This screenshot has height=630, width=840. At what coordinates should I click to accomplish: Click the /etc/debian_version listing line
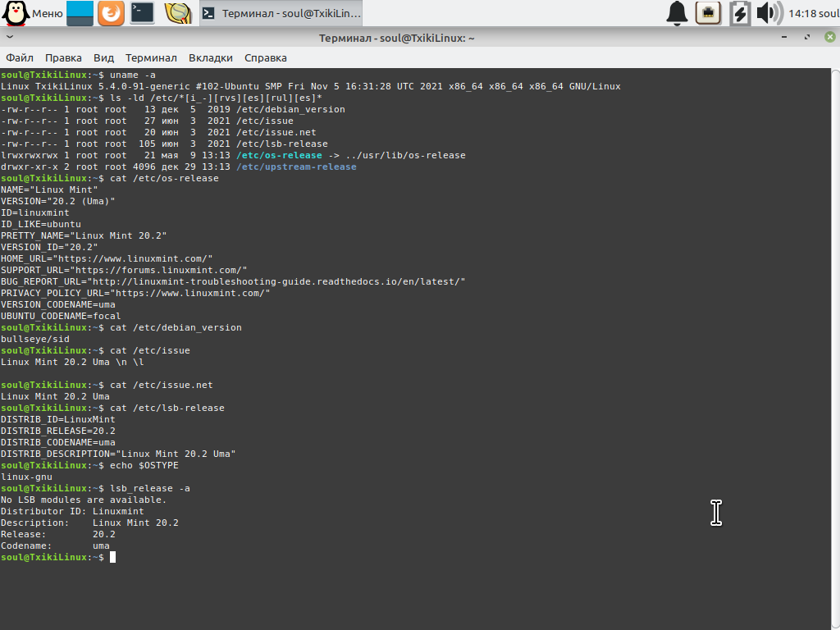[173, 109]
